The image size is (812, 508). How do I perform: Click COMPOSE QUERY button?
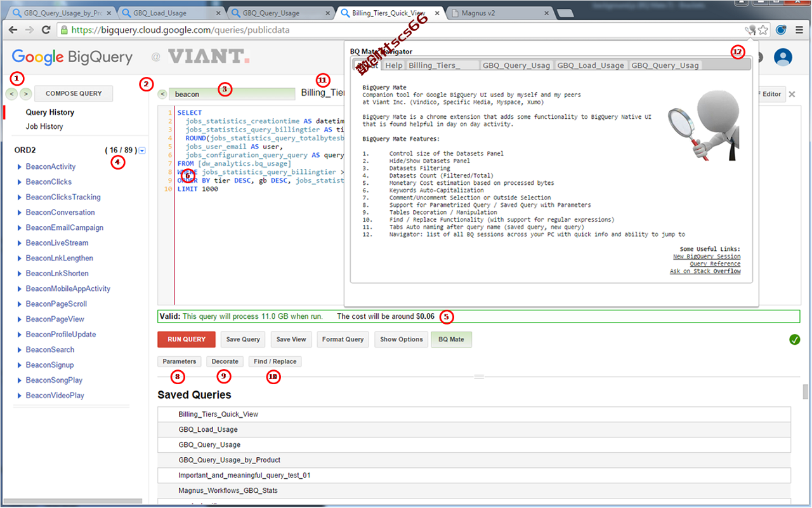[x=74, y=94]
